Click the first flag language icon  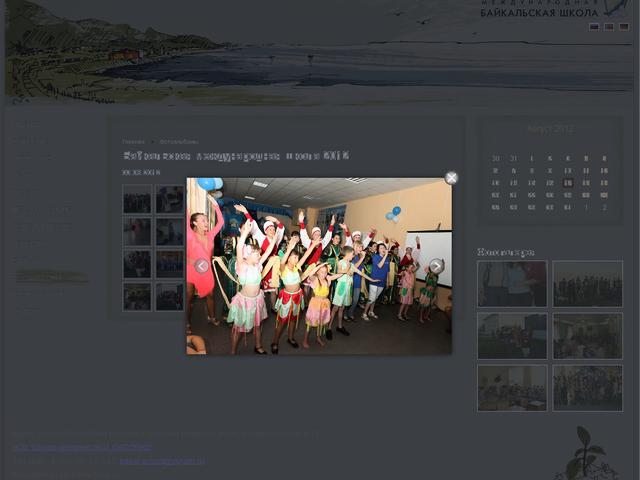tap(594, 27)
